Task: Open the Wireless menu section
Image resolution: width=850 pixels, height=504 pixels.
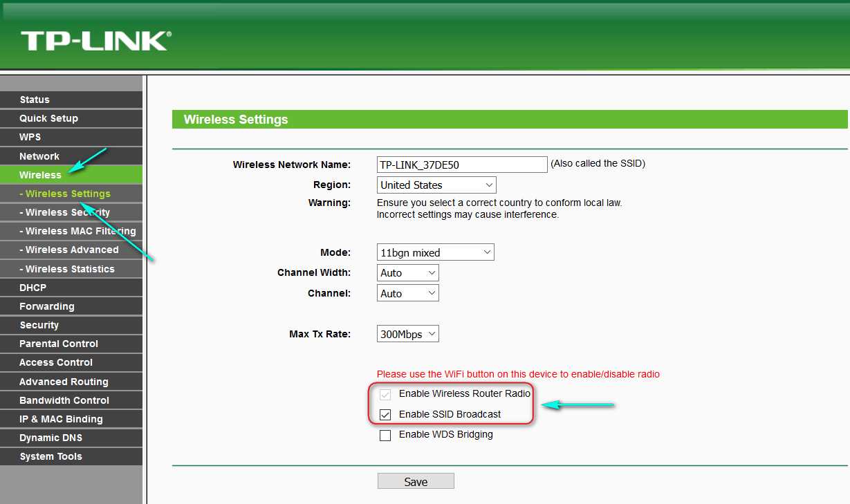Action: (71, 175)
